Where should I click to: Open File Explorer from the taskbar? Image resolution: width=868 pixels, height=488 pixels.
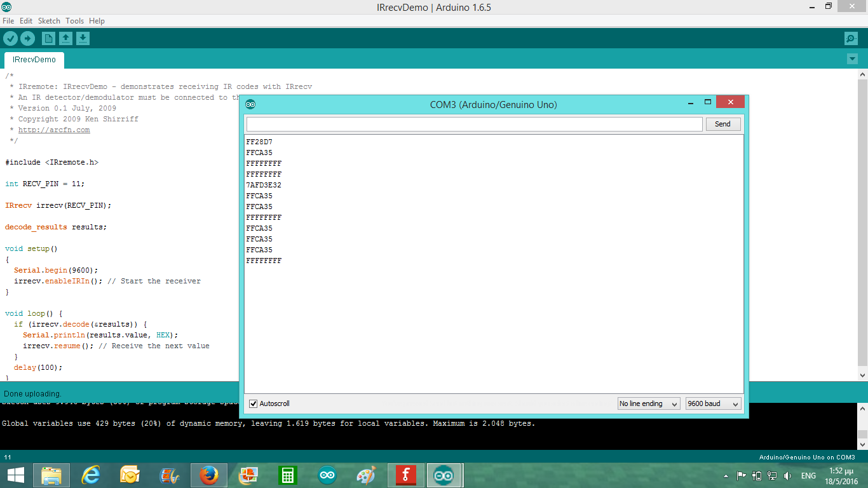(51, 475)
